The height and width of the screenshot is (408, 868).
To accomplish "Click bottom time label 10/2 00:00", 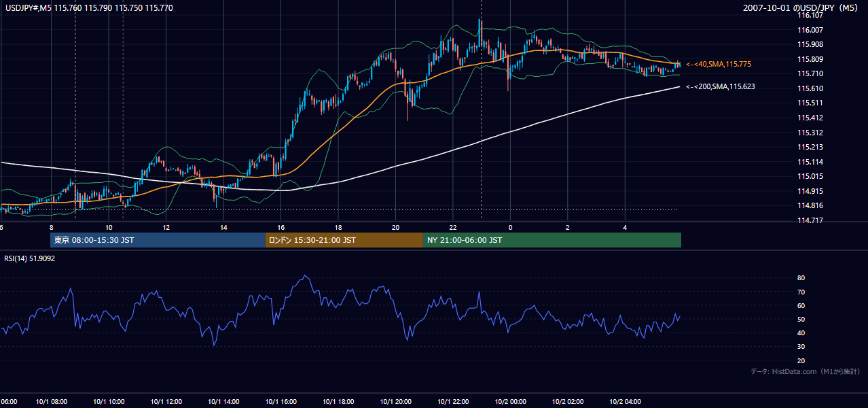I will [509, 402].
